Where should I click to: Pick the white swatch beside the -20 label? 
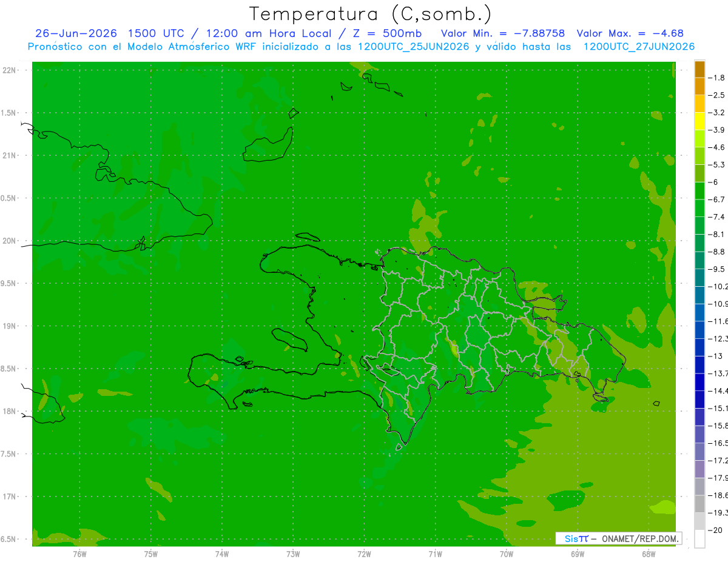click(699, 538)
